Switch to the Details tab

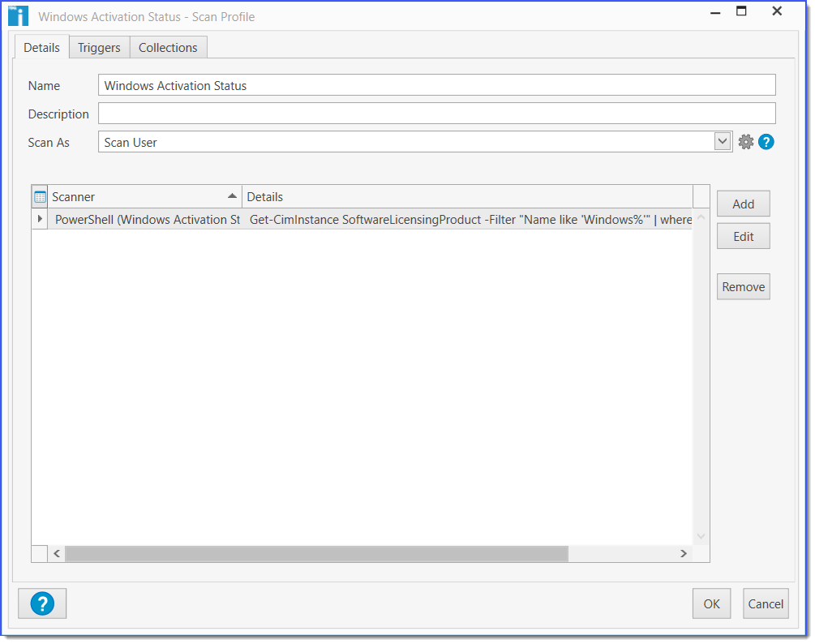click(41, 47)
